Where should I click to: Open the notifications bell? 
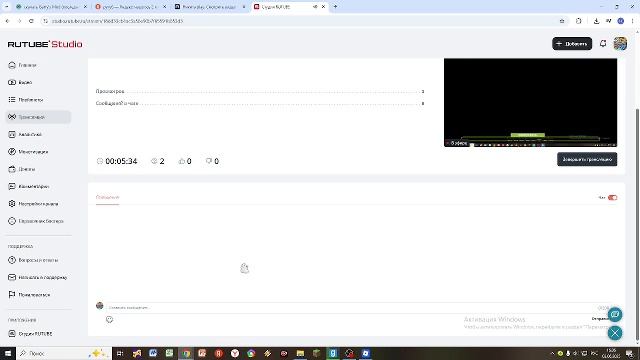pyautogui.click(x=603, y=43)
